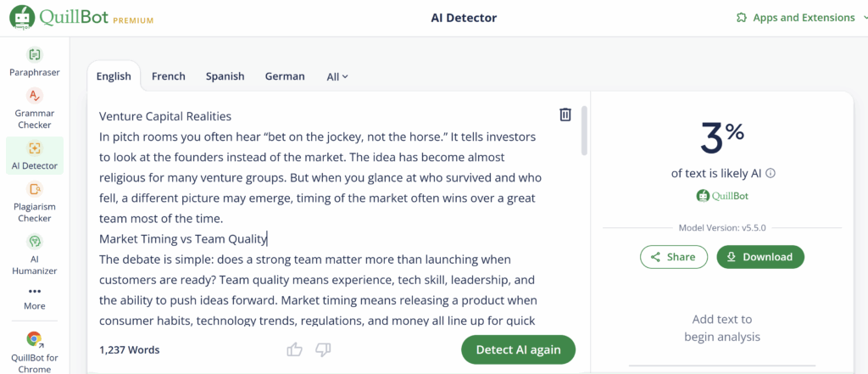Click the Download report button

point(760,257)
